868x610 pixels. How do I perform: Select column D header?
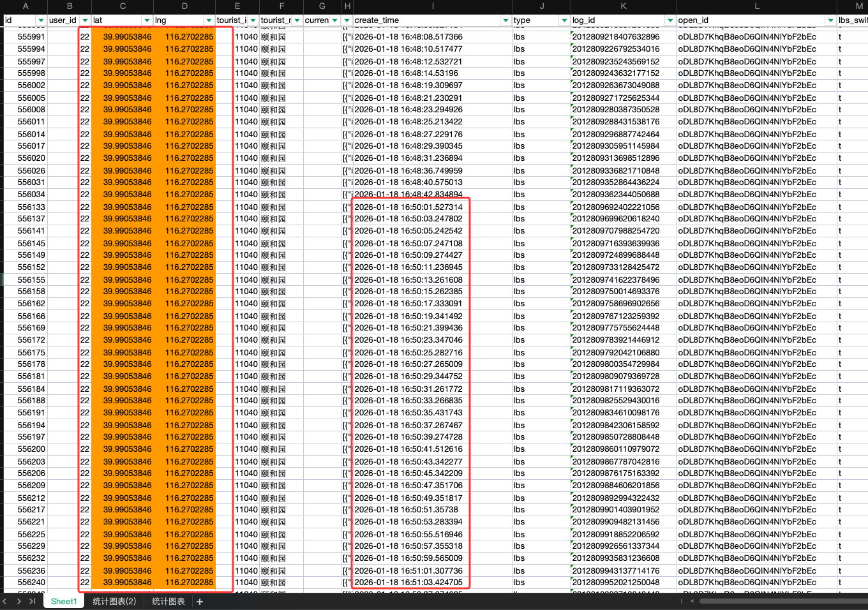tap(184, 6)
